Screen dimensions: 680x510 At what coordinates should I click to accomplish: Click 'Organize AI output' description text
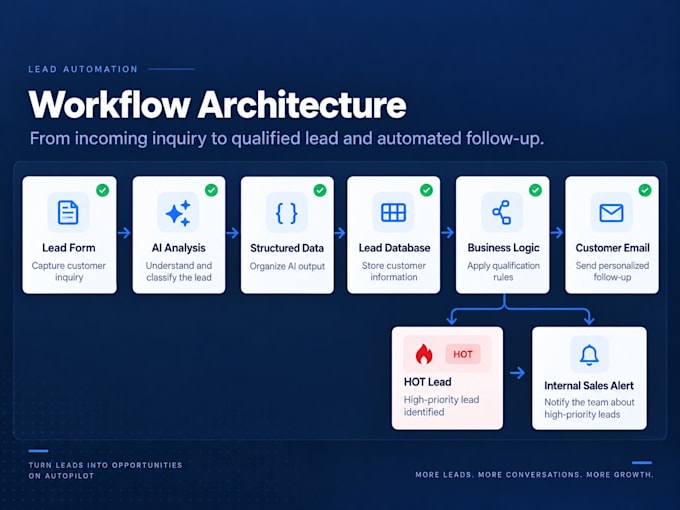click(x=287, y=266)
